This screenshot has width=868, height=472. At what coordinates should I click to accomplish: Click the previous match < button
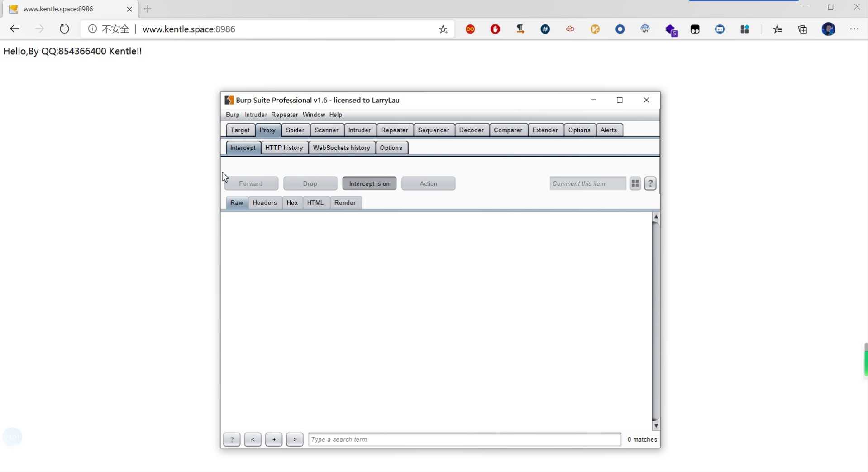click(x=253, y=439)
